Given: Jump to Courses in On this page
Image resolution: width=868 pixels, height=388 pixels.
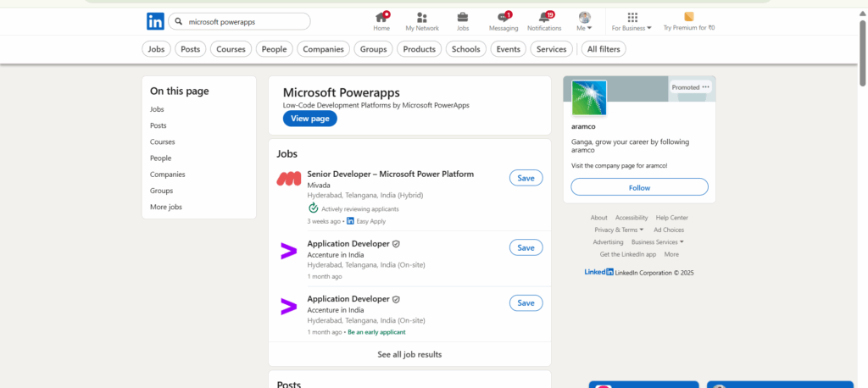Looking at the screenshot, I should pyautogui.click(x=162, y=141).
